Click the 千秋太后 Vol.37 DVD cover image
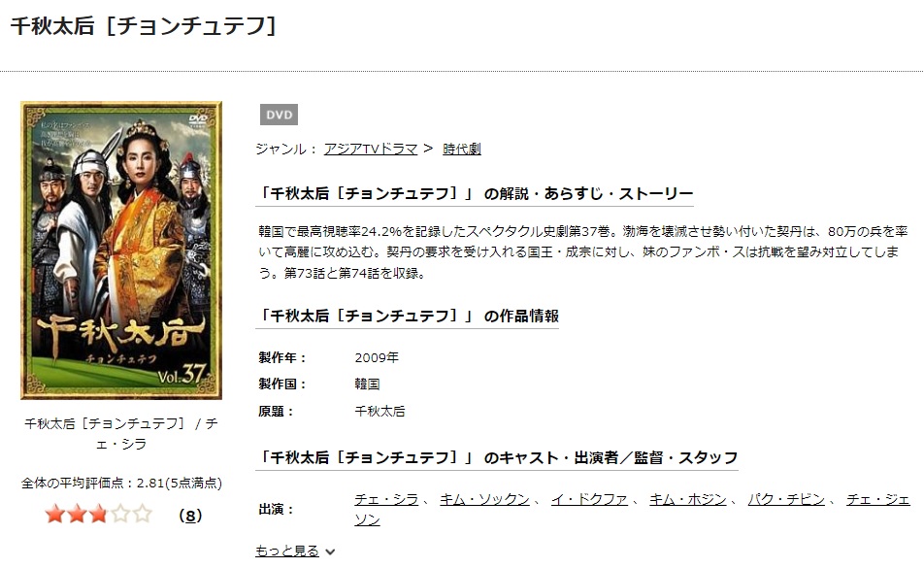 click(121, 251)
